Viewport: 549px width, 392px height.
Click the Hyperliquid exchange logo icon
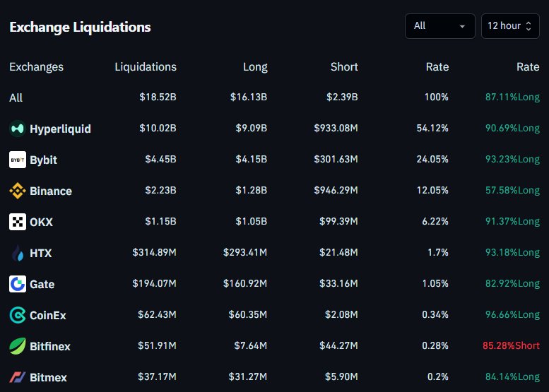17,129
